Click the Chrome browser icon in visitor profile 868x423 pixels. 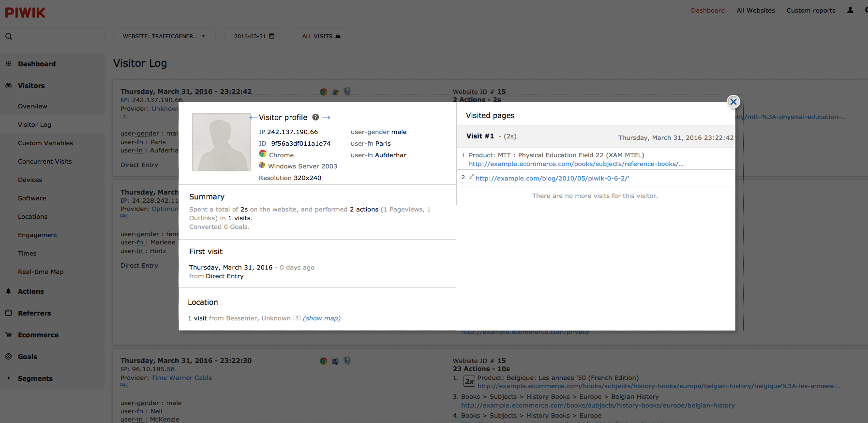[263, 154]
